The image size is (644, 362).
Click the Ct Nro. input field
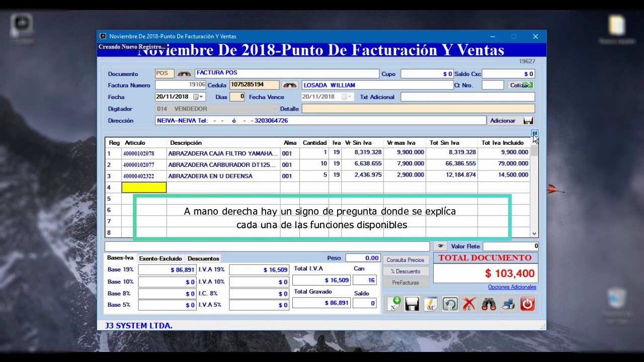tap(493, 85)
